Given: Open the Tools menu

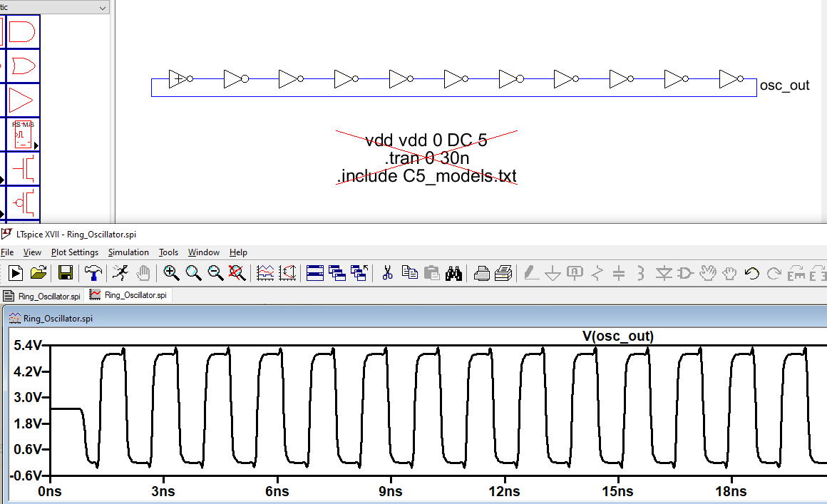Looking at the screenshot, I should (168, 252).
